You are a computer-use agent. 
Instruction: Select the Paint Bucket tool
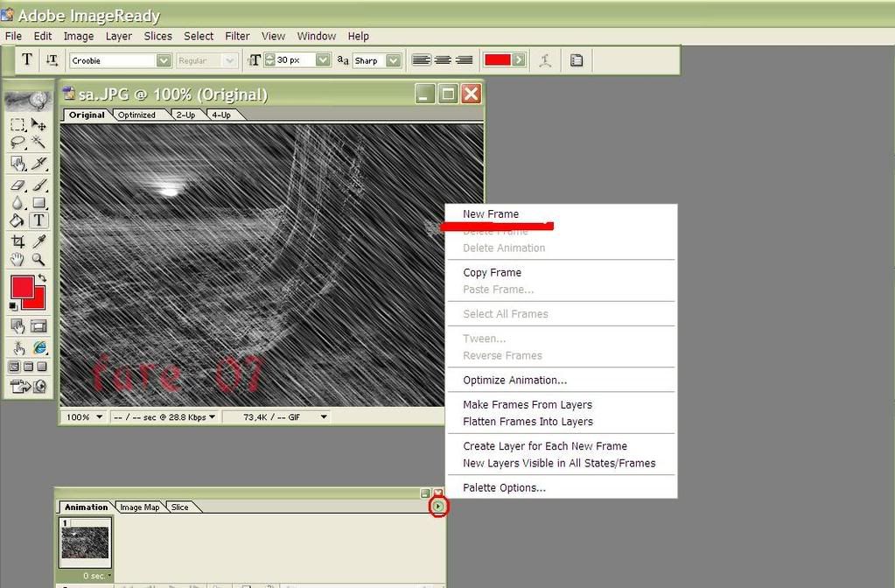click(x=17, y=220)
